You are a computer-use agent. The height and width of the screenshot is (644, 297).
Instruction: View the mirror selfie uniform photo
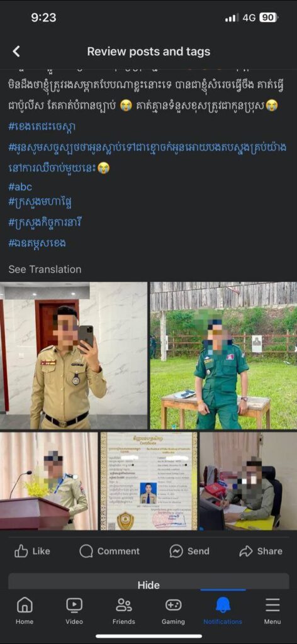74,356
